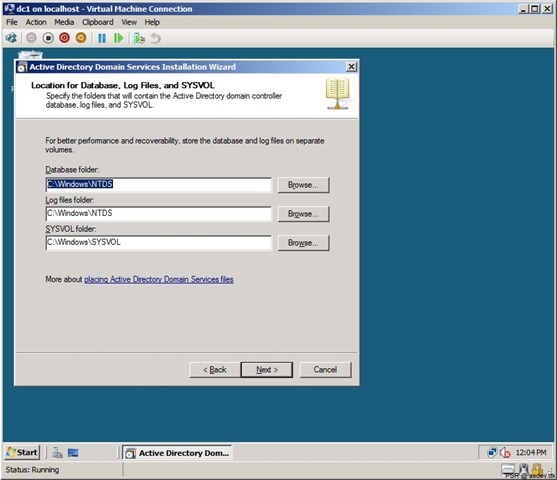Click the orange Save state icon
This screenshot has width=557, height=480.
click(x=81, y=38)
